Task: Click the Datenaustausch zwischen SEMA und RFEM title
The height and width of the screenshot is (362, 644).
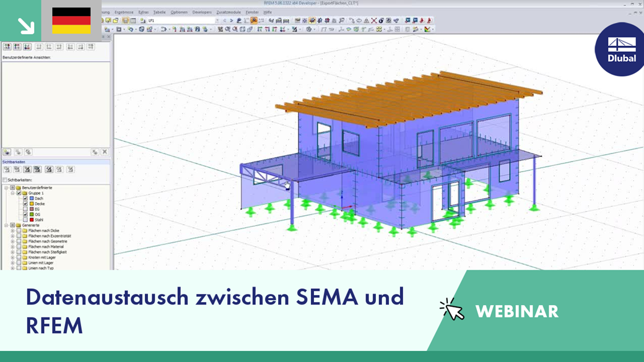Action: point(215,311)
